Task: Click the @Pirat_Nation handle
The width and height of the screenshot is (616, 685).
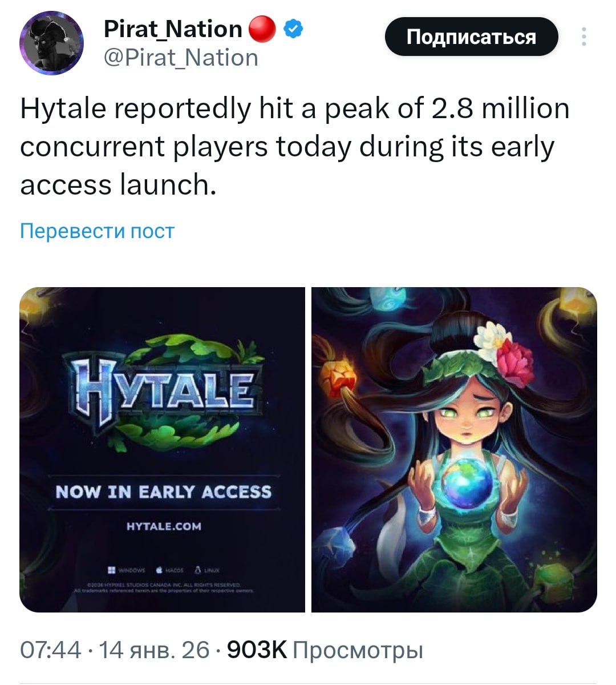Action: pos(181,58)
